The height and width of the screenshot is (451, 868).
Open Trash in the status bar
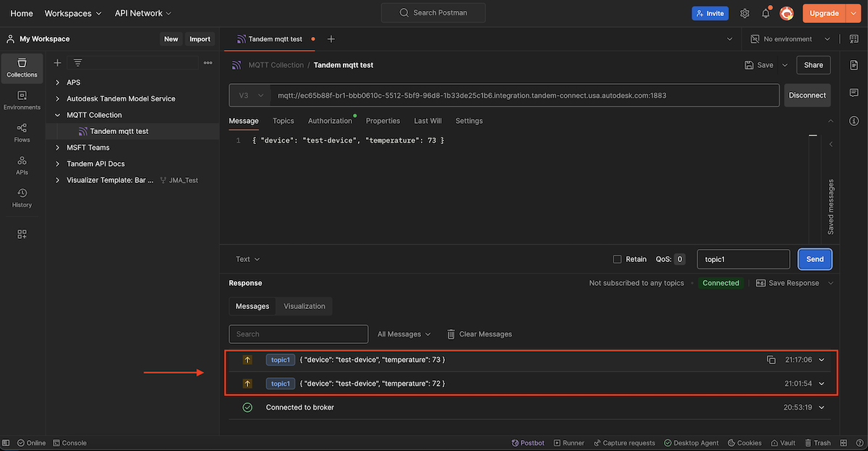tap(817, 443)
